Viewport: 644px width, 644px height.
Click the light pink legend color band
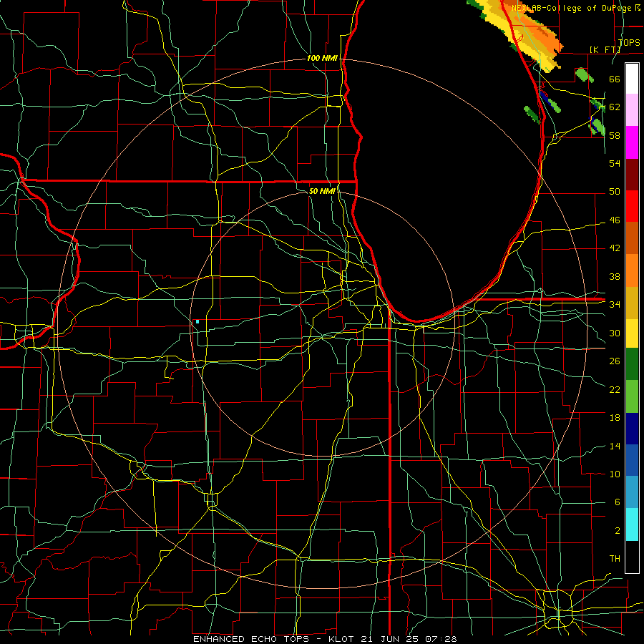(x=632, y=110)
